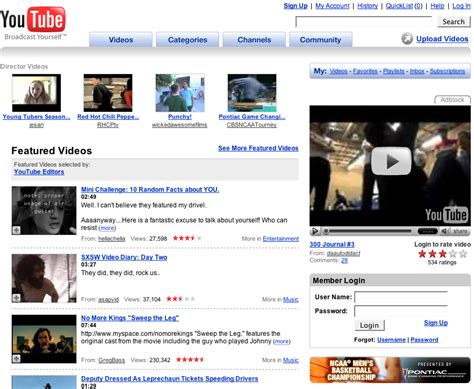Open SXSW Video Diary: Day Two title
The image size is (474, 389).
[124, 257]
